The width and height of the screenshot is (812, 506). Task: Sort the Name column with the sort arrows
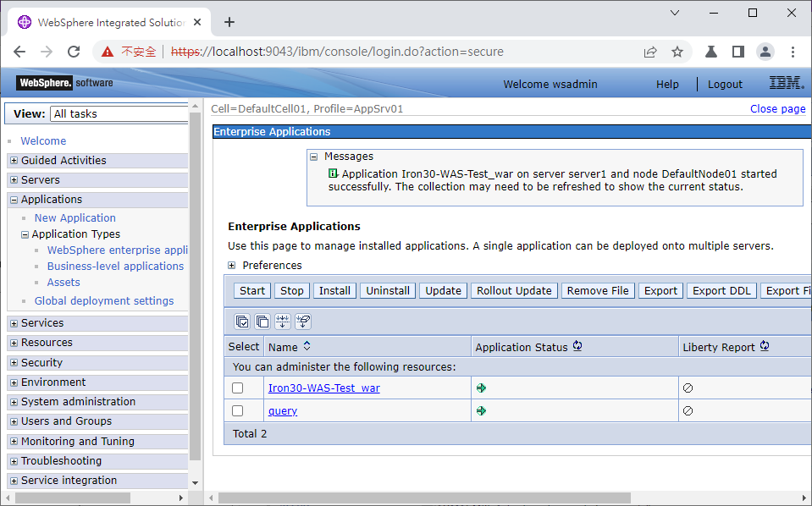tap(307, 345)
